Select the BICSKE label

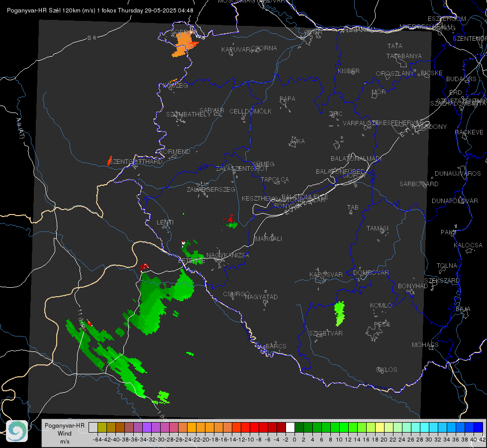pyautogui.click(x=432, y=73)
